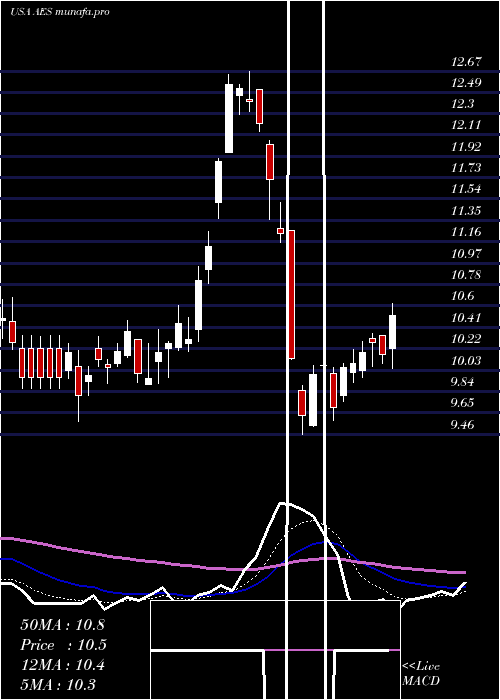Click the USA AES munafa.pro title
Image resolution: width=500 pixels, height=700 pixels.
pyautogui.click(x=60, y=12)
